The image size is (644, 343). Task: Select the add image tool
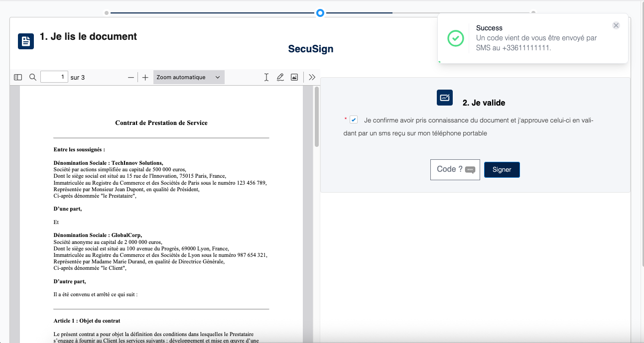click(x=294, y=77)
